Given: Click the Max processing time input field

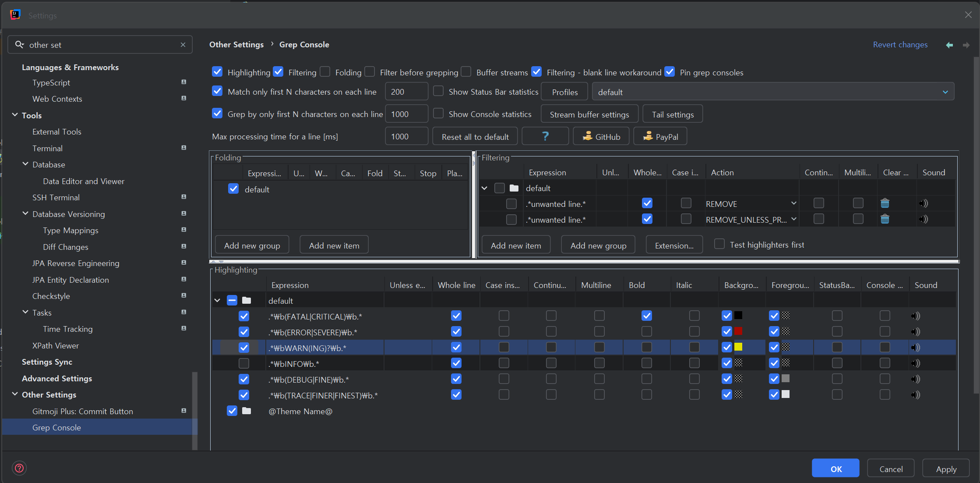Looking at the screenshot, I should (x=406, y=136).
